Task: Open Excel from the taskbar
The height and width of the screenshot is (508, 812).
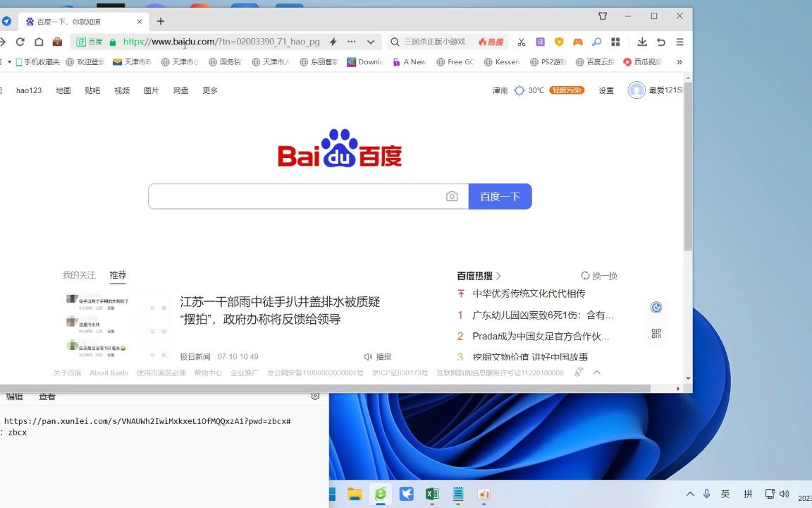Action: 432,494
